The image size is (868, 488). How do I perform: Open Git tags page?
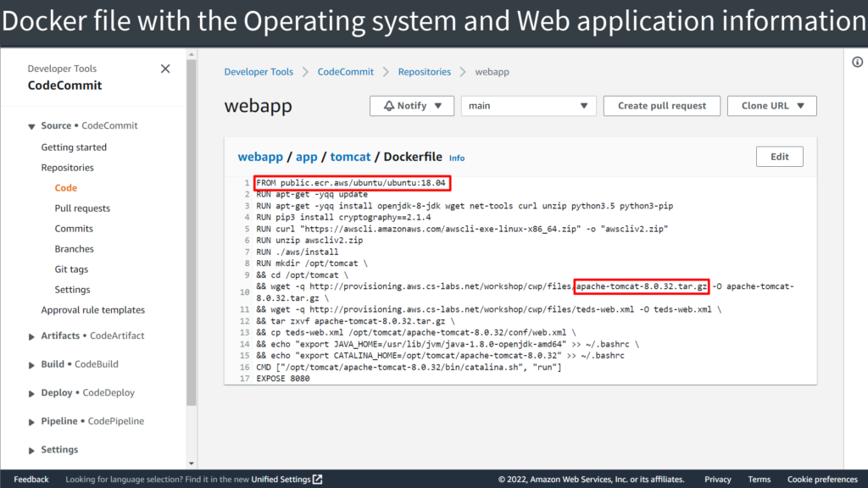(x=71, y=269)
